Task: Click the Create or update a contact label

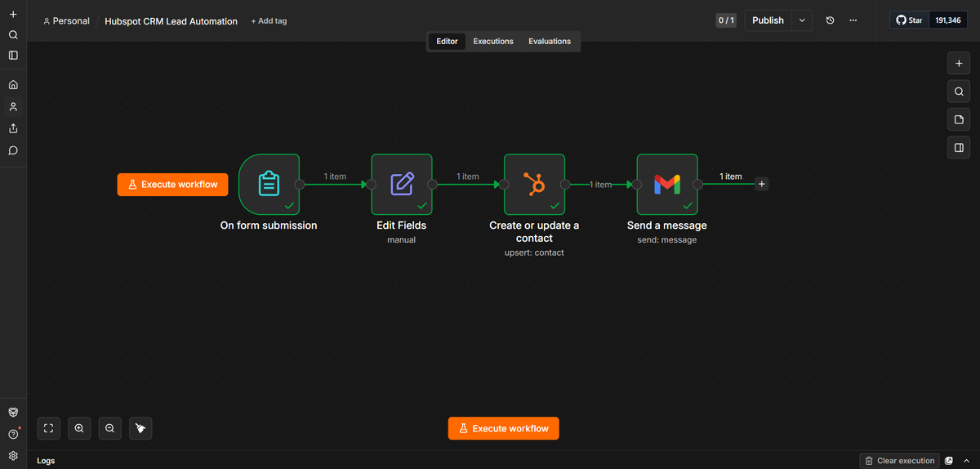Action: [x=534, y=232]
